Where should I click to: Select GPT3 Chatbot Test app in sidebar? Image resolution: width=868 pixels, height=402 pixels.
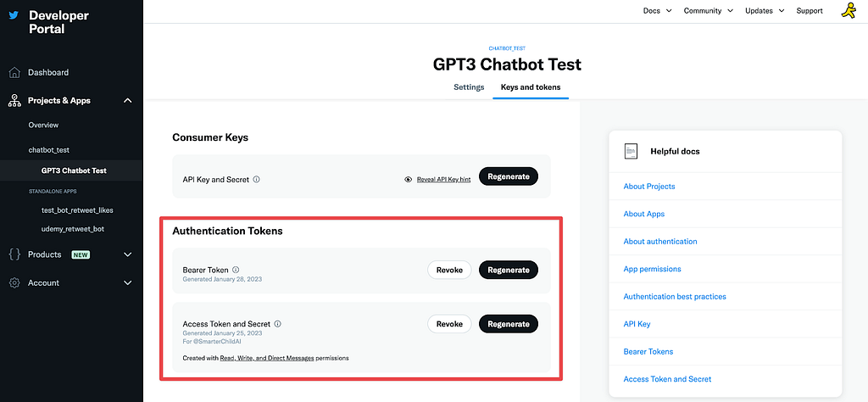(x=75, y=170)
